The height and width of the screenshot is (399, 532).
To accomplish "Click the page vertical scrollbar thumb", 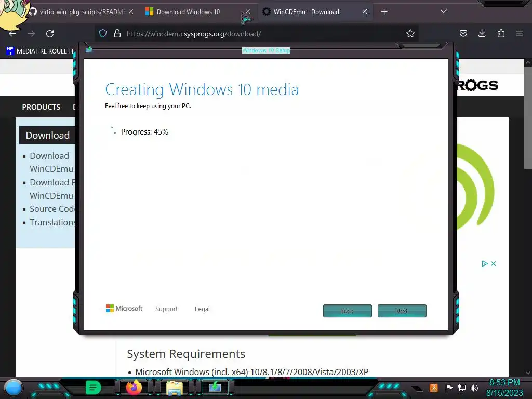I will (x=528, y=117).
